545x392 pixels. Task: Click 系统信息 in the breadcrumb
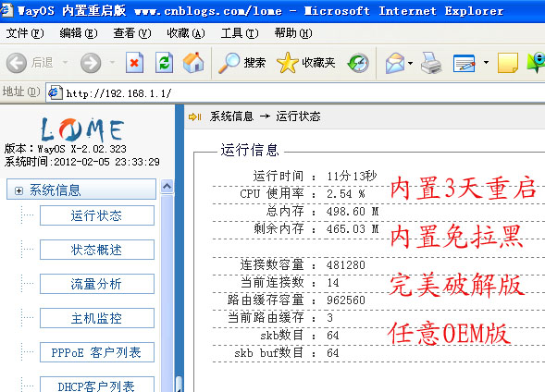[231, 116]
